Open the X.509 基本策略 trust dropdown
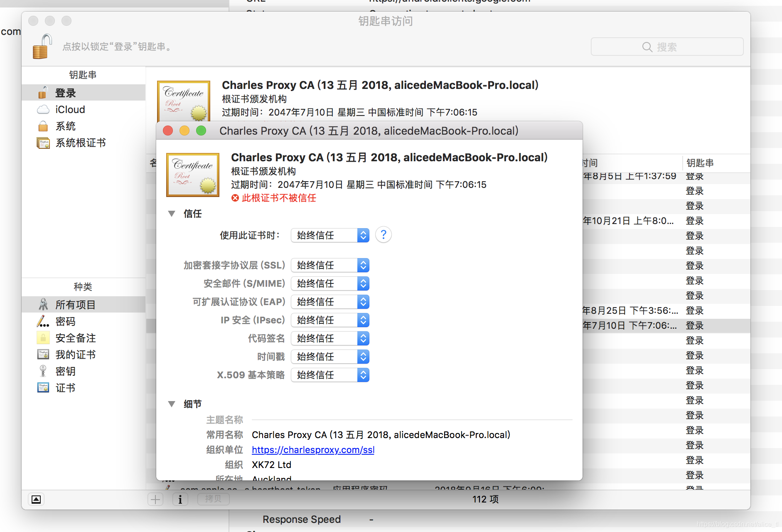Image resolution: width=782 pixels, height=532 pixels. tap(330, 375)
